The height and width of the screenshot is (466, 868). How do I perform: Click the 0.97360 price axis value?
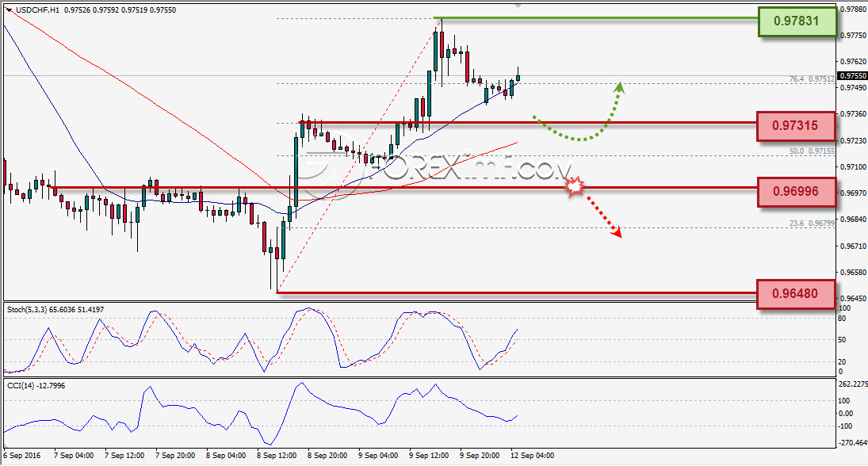pos(853,113)
